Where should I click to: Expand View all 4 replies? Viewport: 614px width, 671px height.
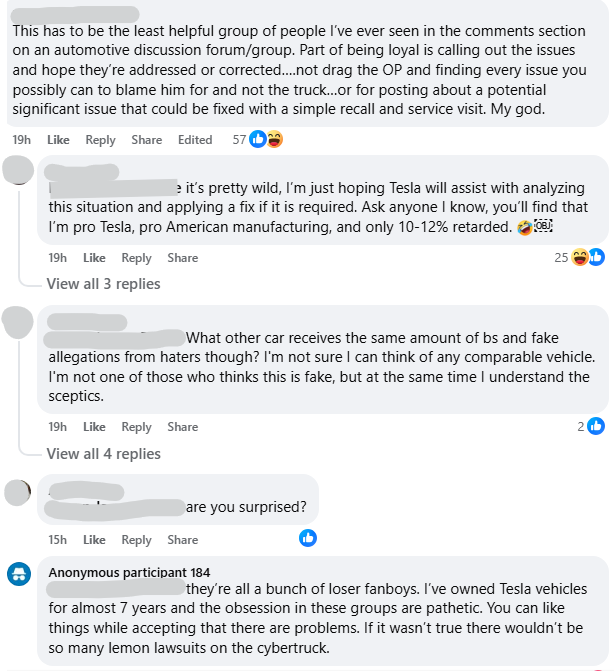pos(103,454)
